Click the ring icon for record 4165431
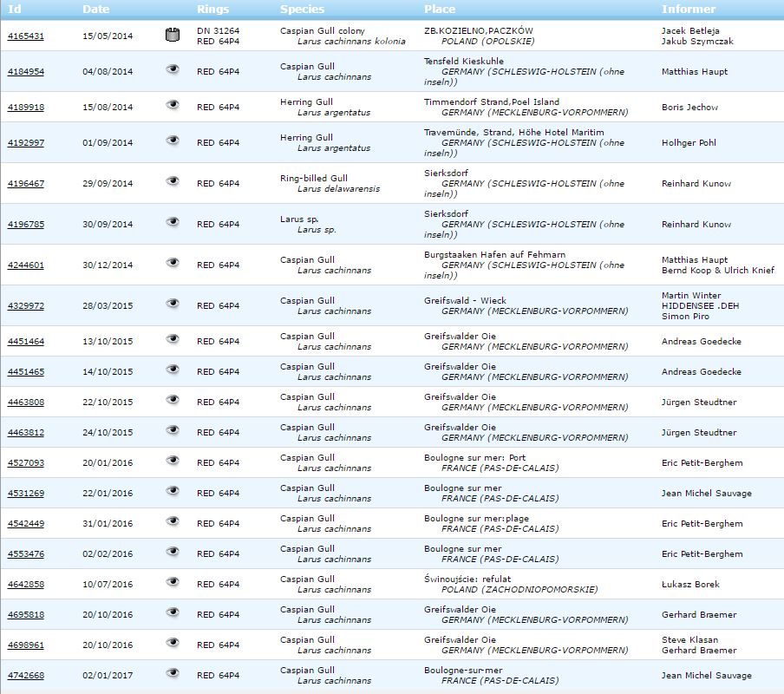 click(172, 35)
